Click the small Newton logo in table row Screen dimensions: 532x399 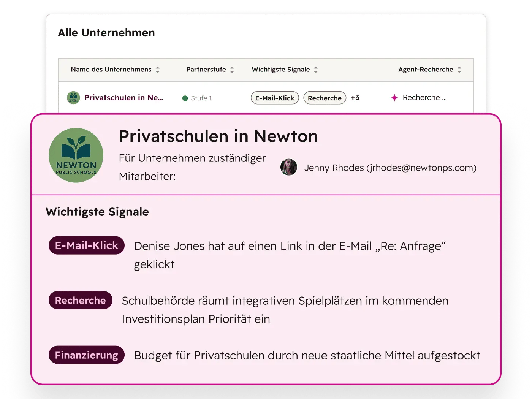73,98
